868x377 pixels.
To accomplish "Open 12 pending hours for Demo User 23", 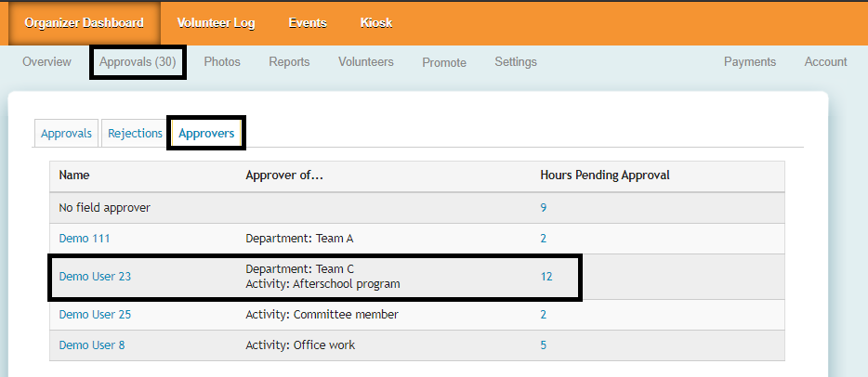I will click(x=546, y=277).
